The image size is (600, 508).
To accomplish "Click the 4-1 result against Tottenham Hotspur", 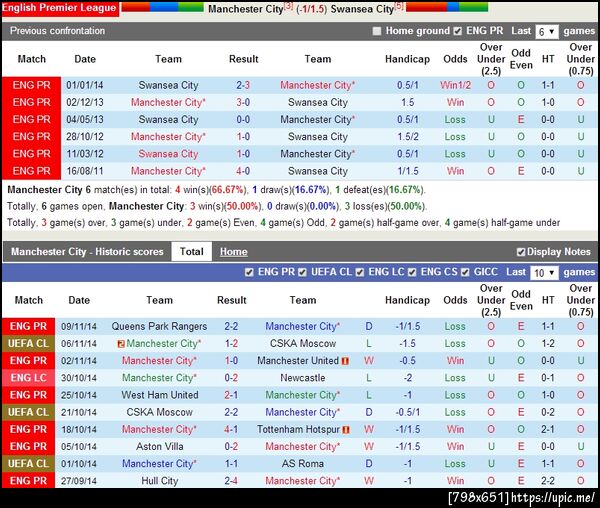I will click(x=231, y=429).
